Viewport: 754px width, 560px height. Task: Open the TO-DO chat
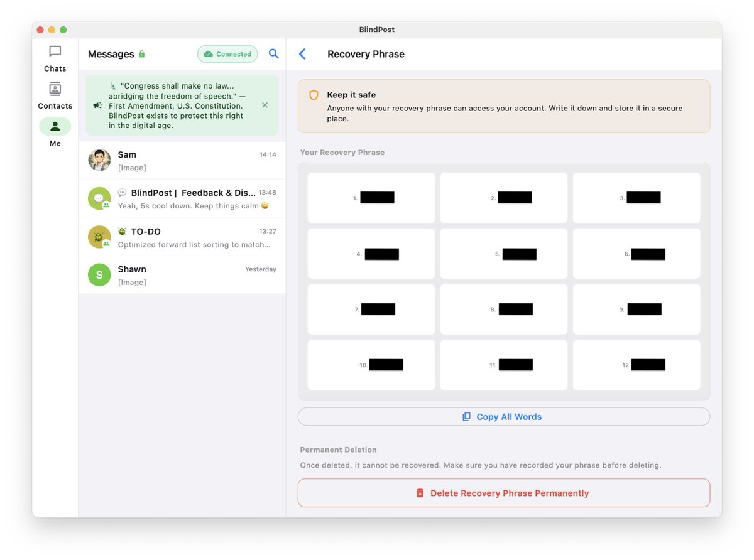pyautogui.click(x=182, y=237)
